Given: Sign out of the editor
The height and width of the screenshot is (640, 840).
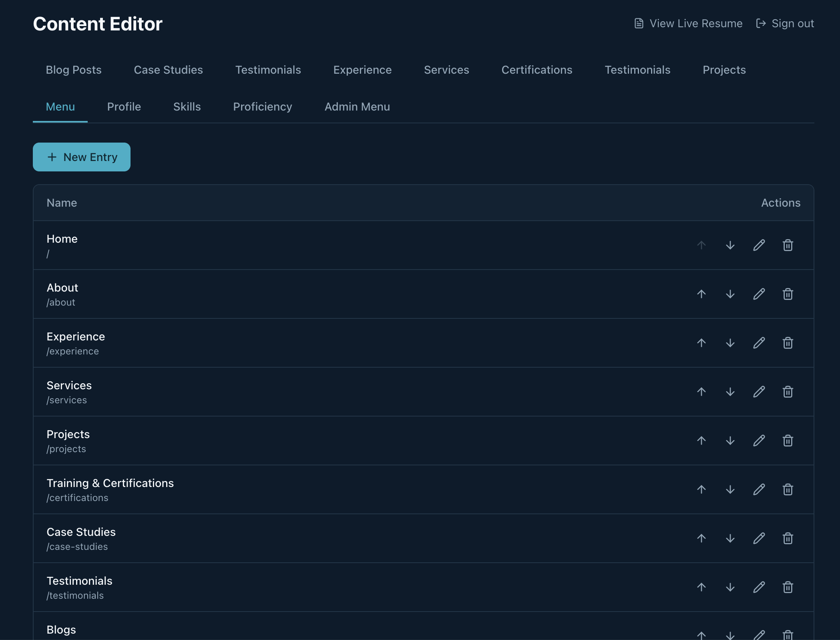Looking at the screenshot, I should [785, 24].
